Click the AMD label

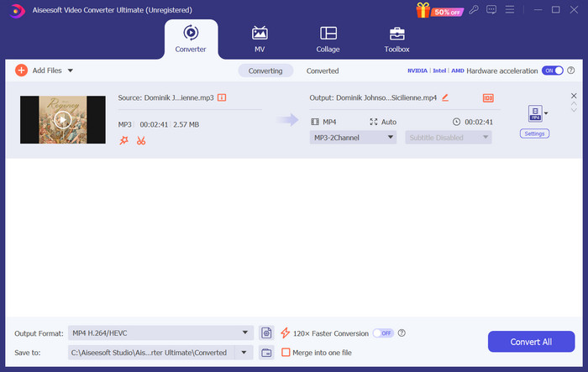[458, 71]
